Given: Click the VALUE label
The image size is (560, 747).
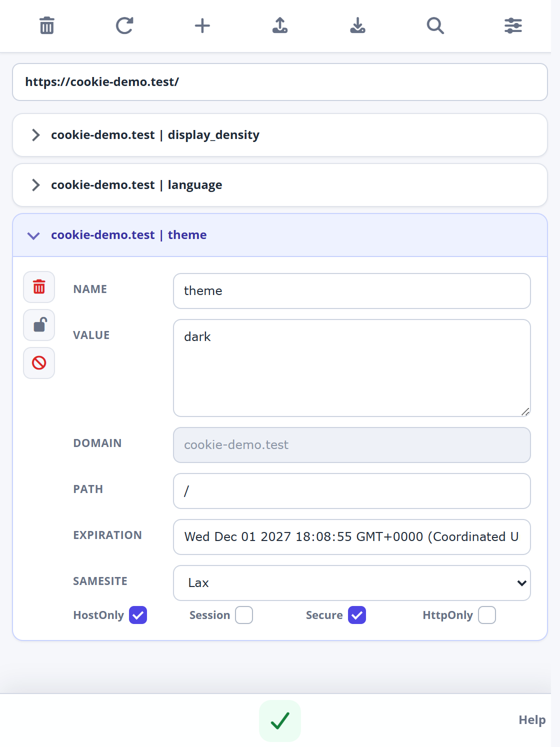Looking at the screenshot, I should [x=91, y=335].
